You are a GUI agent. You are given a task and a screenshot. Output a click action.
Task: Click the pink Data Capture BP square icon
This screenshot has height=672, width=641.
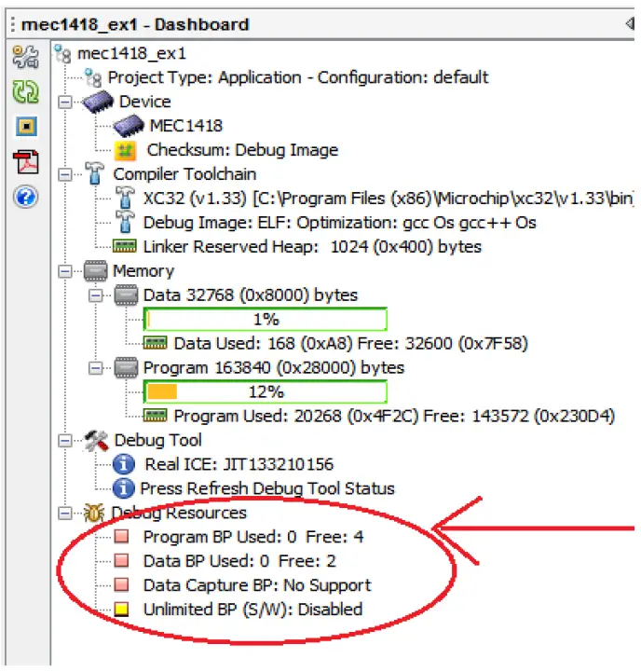(122, 585)
